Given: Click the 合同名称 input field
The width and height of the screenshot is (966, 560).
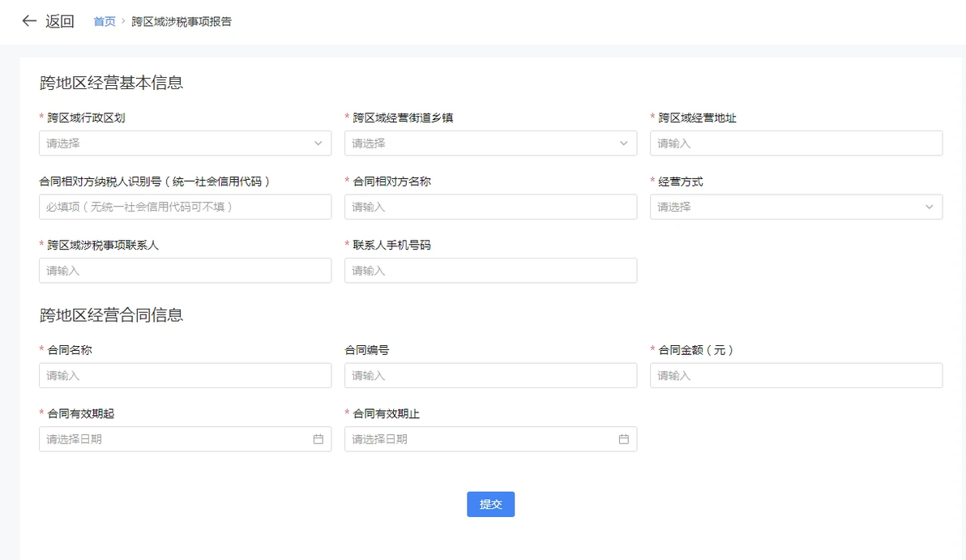Looking at the screenshot, I should tap(185, 376).
